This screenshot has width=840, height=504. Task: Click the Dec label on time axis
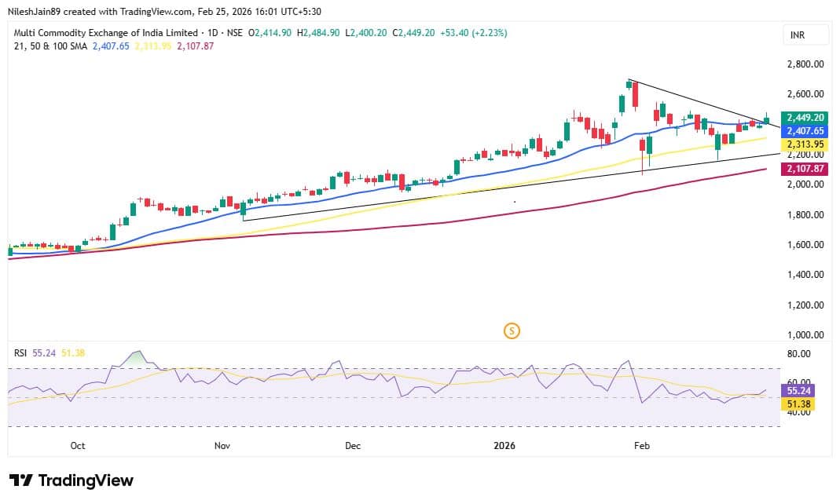pyautogui.click(x=353, y=446)
